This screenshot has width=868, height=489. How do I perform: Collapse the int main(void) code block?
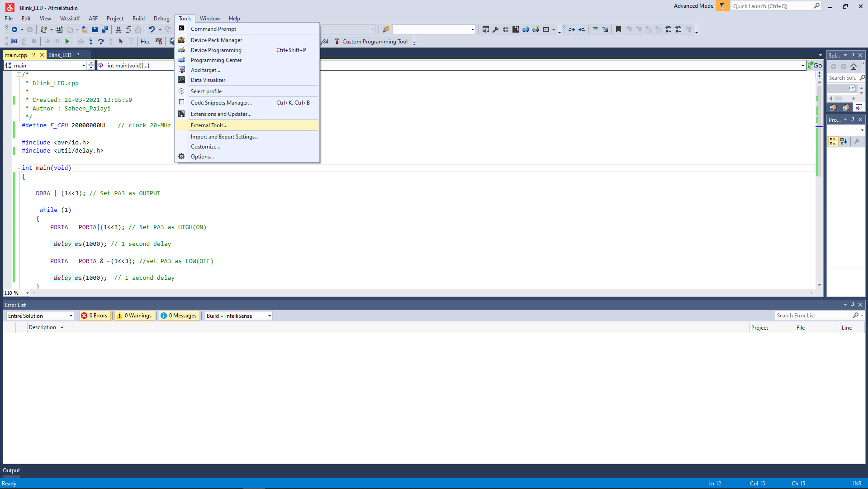pyautogui.click(x=19, y=168)
